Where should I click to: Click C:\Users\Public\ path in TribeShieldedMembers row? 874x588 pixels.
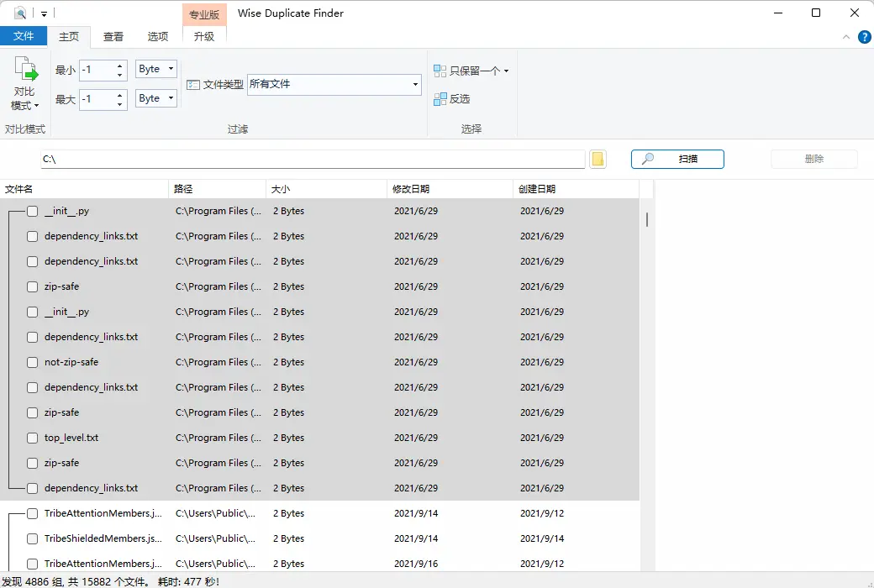(x=215, y=538)
